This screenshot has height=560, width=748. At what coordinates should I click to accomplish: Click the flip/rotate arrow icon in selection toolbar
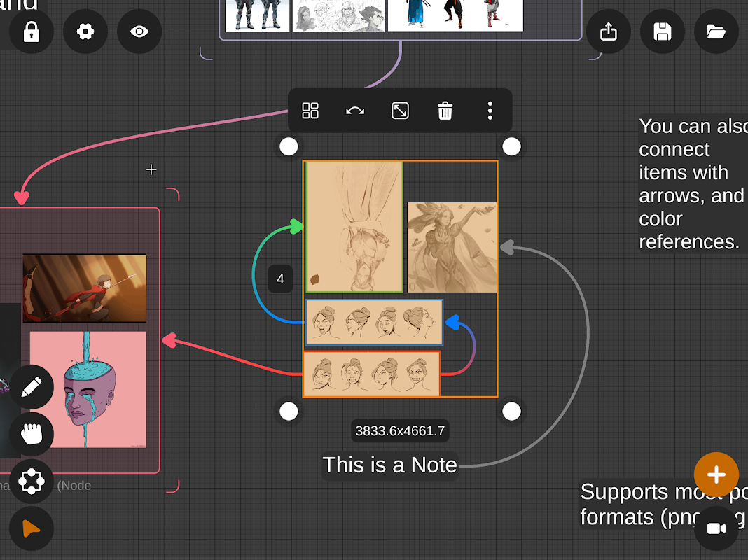pos(355,111)
